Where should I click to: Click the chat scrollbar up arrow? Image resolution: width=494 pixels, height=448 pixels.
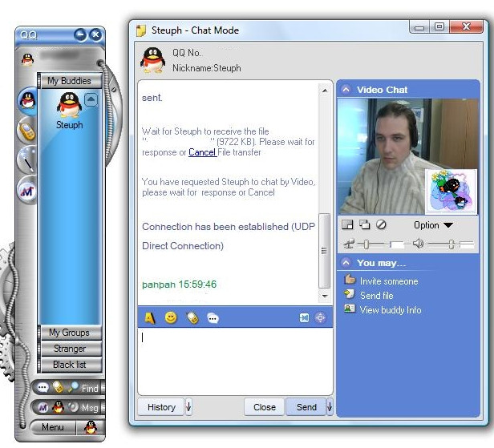click(x=325, y=91)
